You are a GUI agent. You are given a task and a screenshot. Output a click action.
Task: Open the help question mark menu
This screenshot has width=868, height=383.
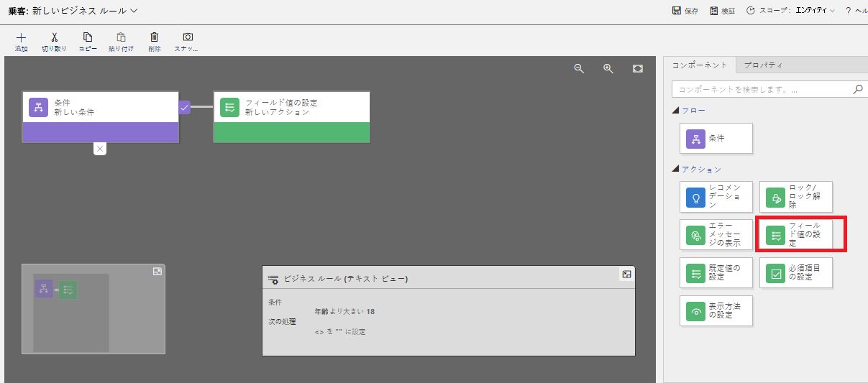pos(848,11)
